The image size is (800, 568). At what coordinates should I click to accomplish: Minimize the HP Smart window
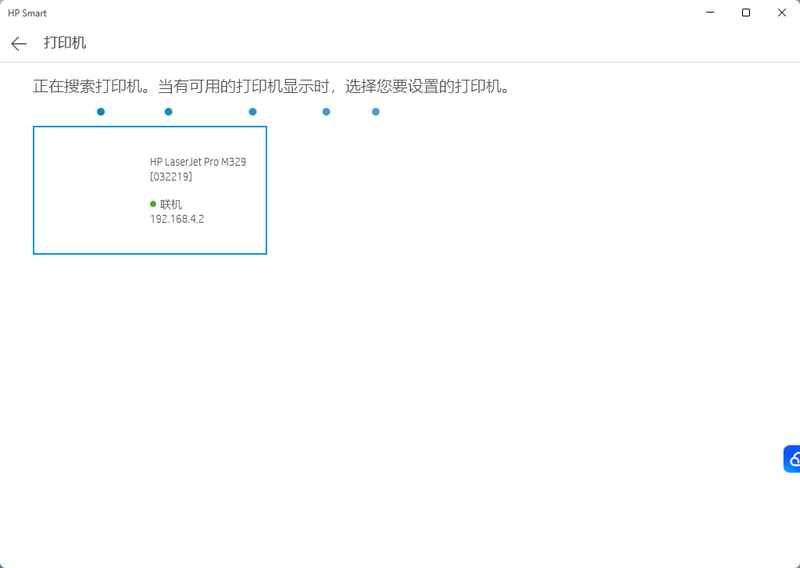[710, 13]
